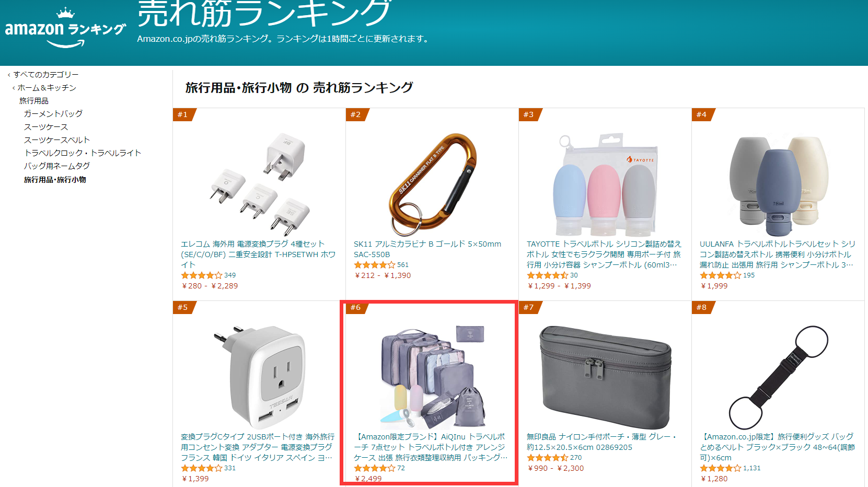Screen dimensions: 868x487
Task: Click the Amazon ランキング logo
Action: point(65,28)
